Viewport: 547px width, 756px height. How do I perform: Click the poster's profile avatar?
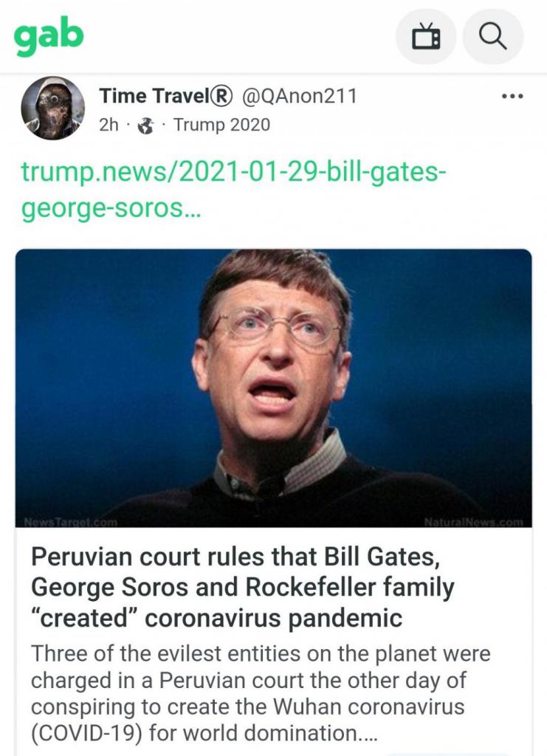[52, 108]
